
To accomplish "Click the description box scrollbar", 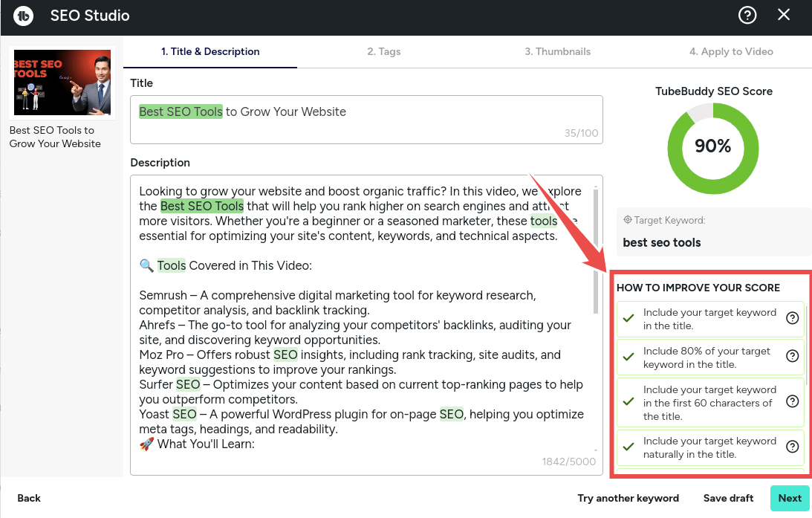I will tap(596, 251).
